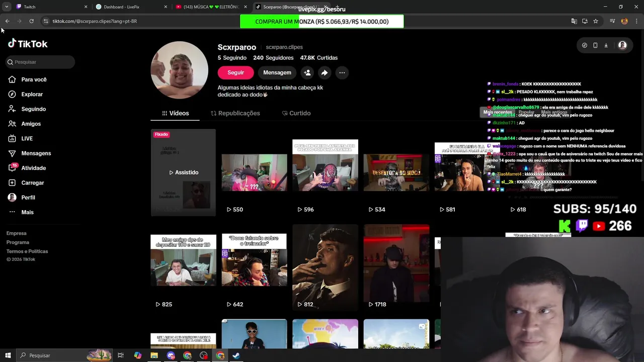Click the 47.8K Curtidas count

pos(319,58)
